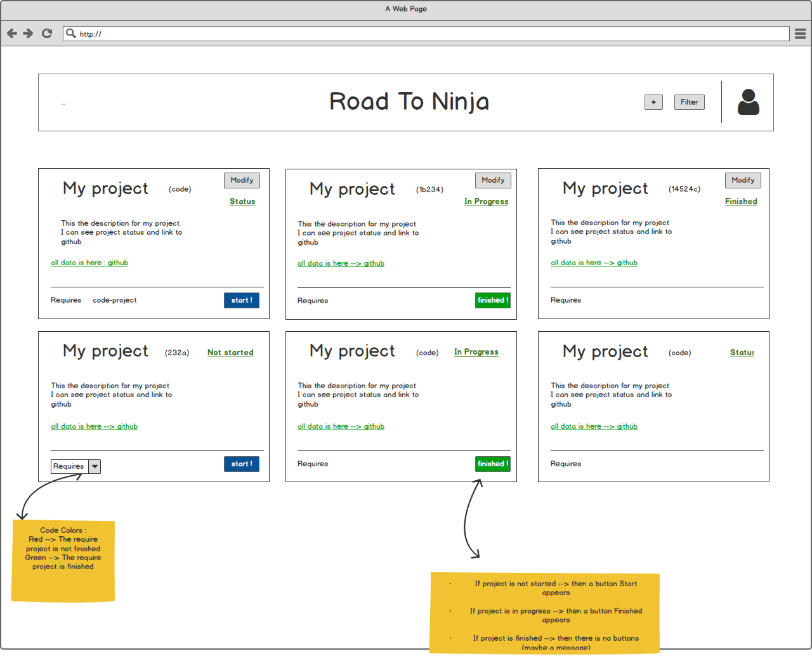Click the My project title beside (1b234)
Viewport: 812px width, 656px height.
click(x=352, y=189)
